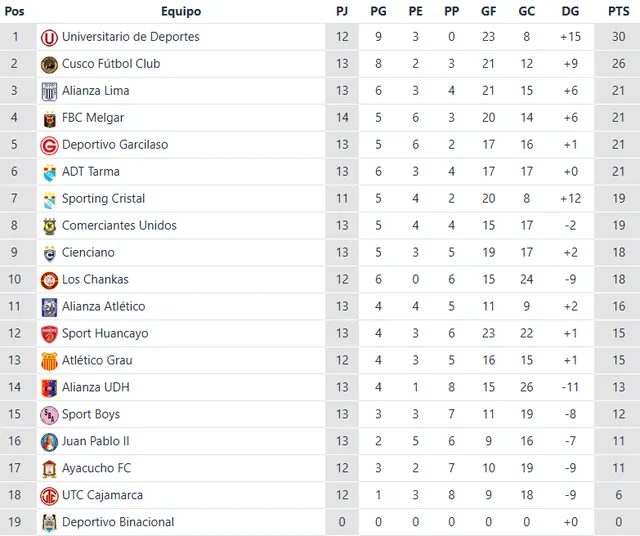Click the Equipo column header
This screenshot has width=640, height=536.
180,12
